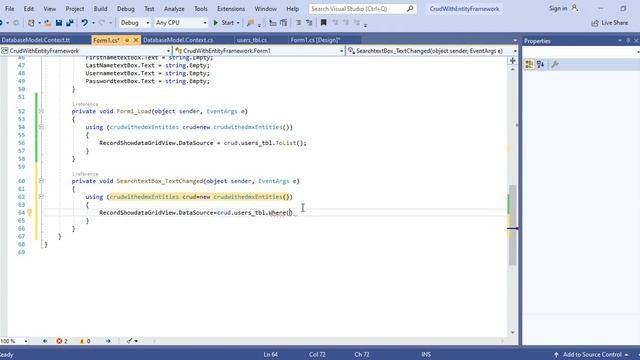The width and height of the screenshot is (640, 360).
Task: Go to the next issue arrow
Action: coord(108,341)
